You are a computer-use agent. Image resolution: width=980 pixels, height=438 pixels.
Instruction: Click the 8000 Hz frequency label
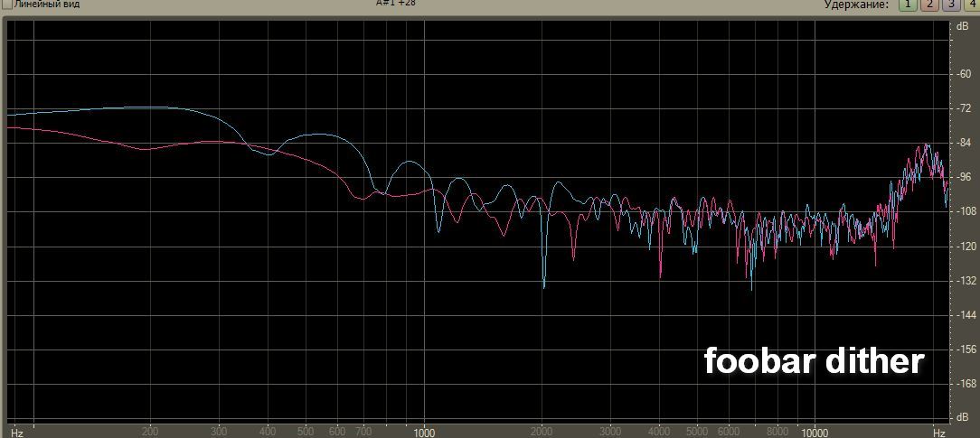click(777, 432)
